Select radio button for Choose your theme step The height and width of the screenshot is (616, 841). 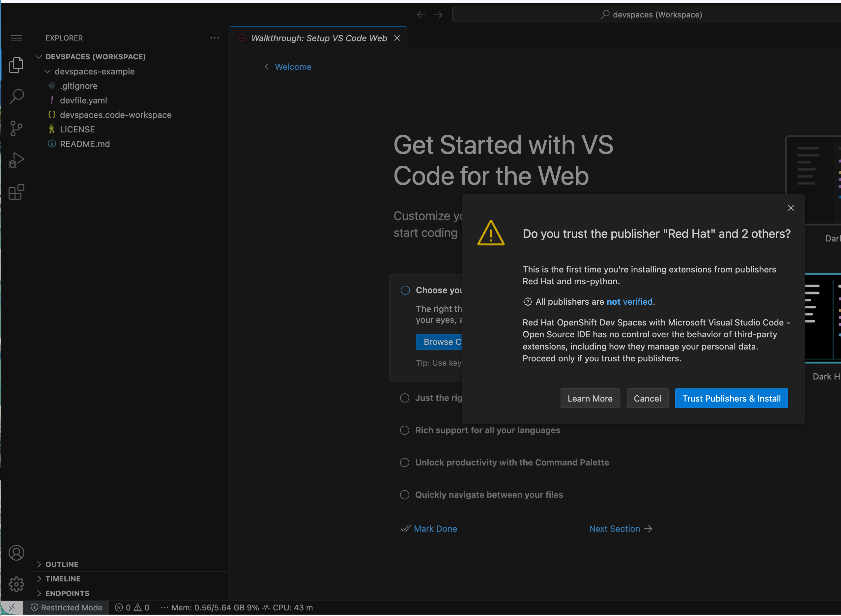(405, 290)
